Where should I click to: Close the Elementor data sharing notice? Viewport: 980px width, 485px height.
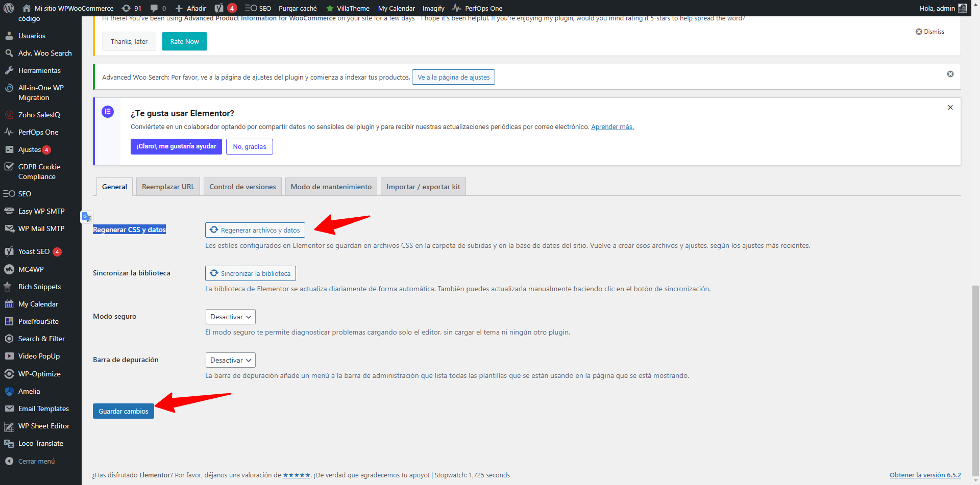[x=950, y=108]
